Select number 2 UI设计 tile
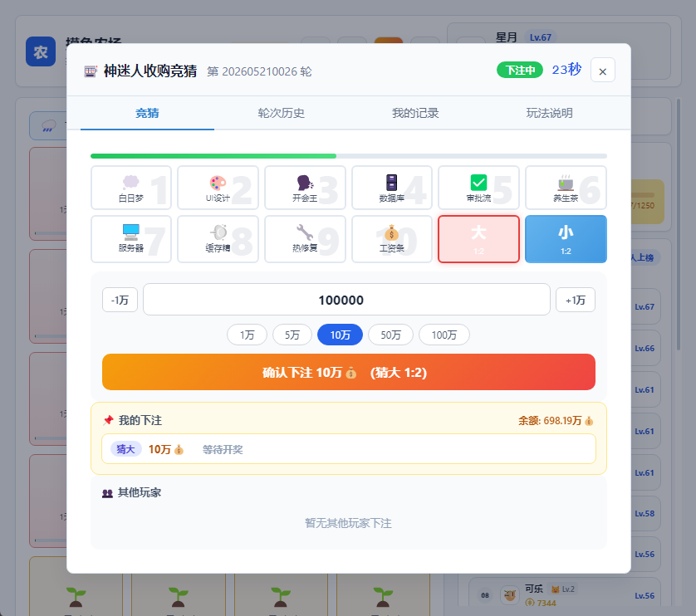Screen dimensions: 696x616 tap(218, 188)
